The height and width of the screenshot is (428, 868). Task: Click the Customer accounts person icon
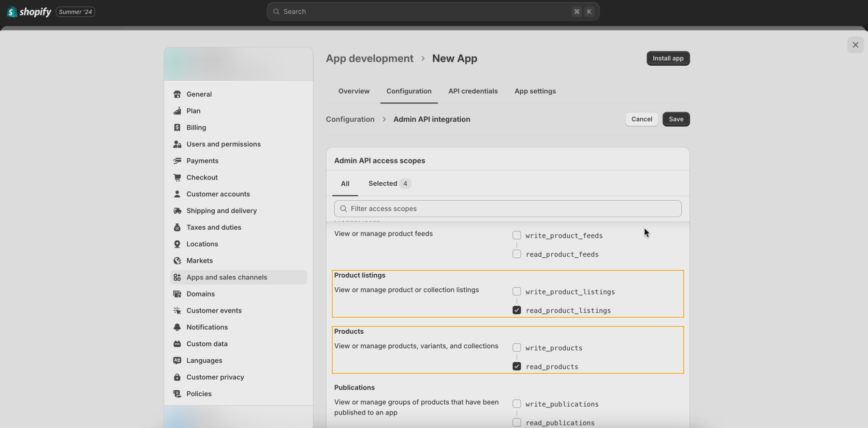coord(177,194)
